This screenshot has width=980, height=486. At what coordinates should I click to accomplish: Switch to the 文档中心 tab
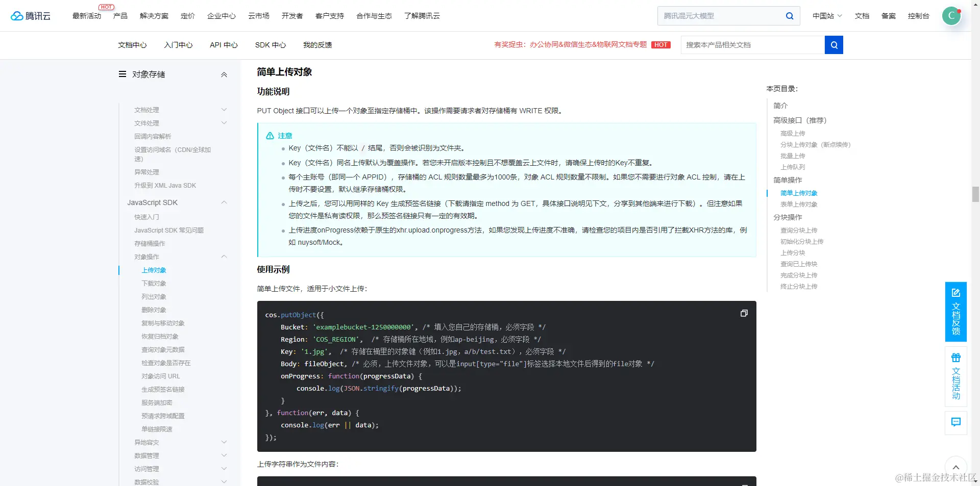(x=132, y=45)
